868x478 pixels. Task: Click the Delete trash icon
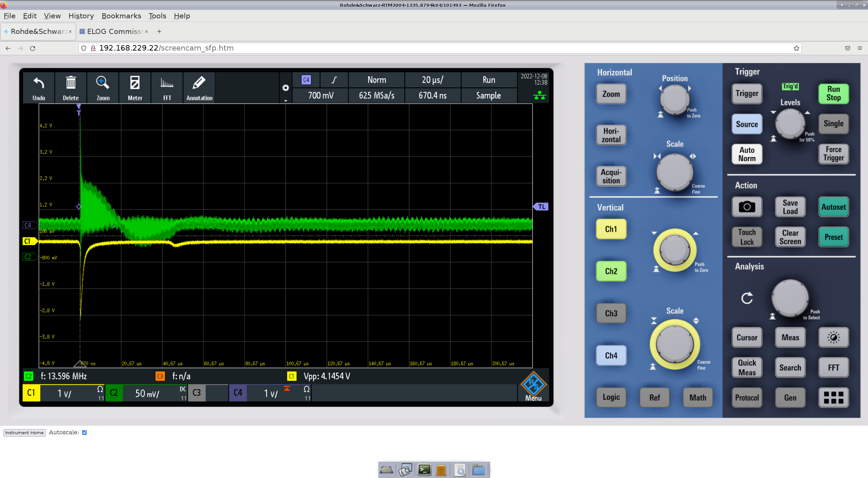[71, 88]
